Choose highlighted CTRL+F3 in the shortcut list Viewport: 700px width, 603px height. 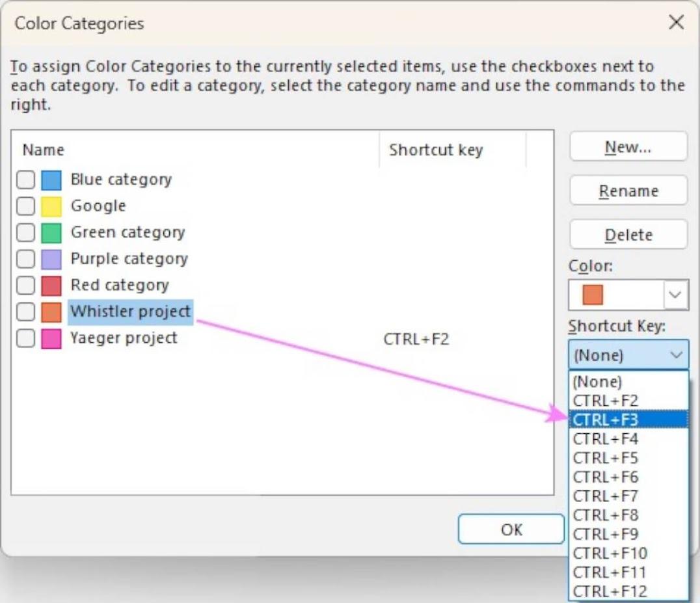coord(628,420)
